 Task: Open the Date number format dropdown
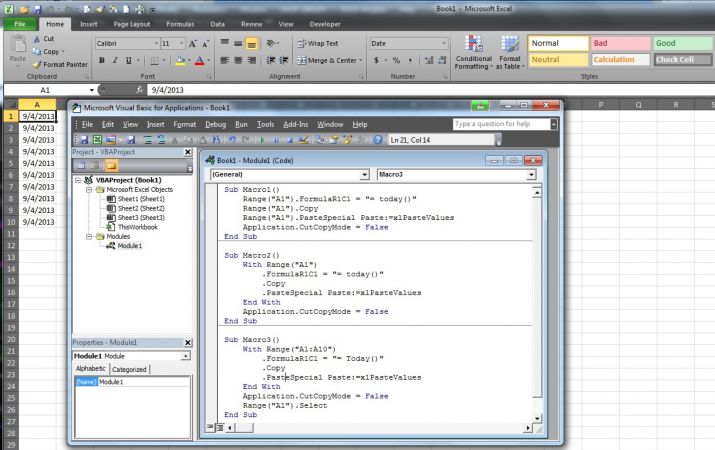tap(443, 43)
